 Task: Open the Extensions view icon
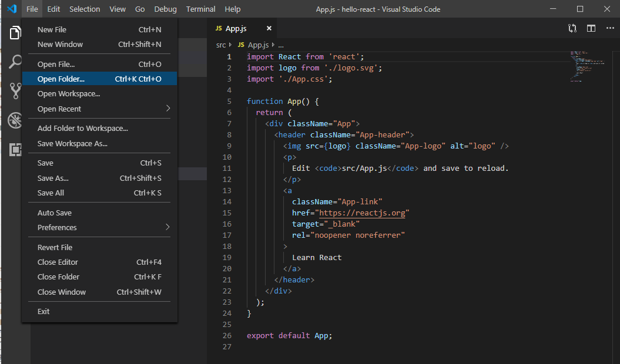click(x=15, y=149)
